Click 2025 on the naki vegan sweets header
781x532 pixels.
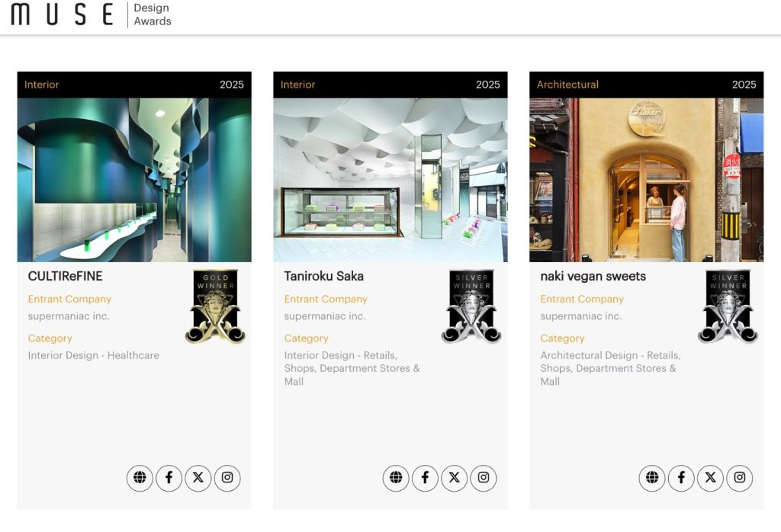pyautogui.click(x=744, y=85)
